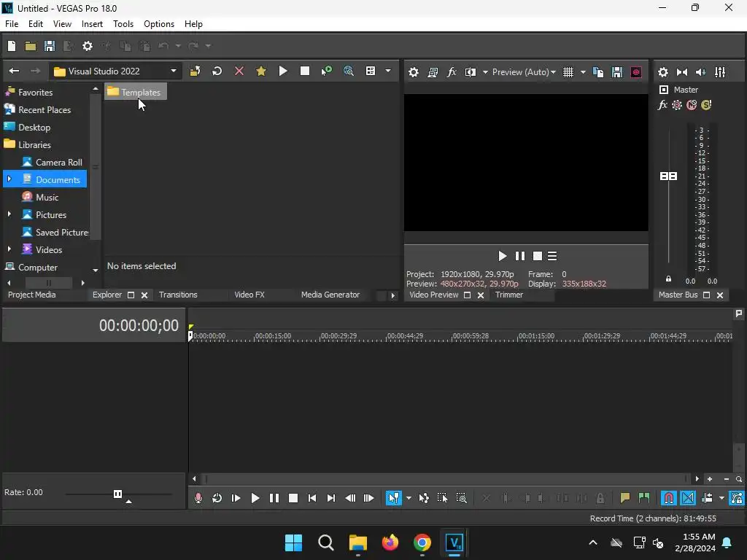Open split screen view dropdown arrow

point(485,72)
